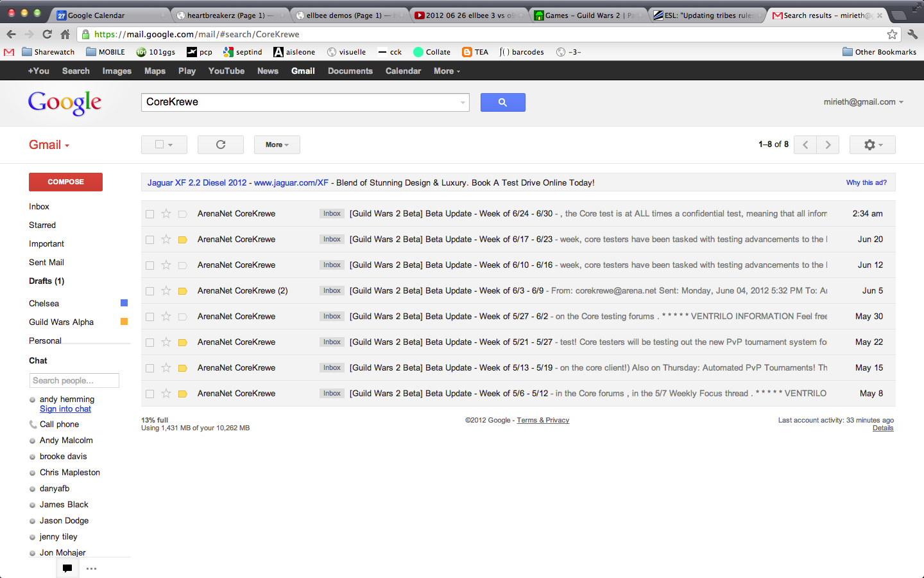The height and width of the screenshot is (578, 924).
Task: Star the Week of 6/17 - 6/23 email
Action: point(166,239)
